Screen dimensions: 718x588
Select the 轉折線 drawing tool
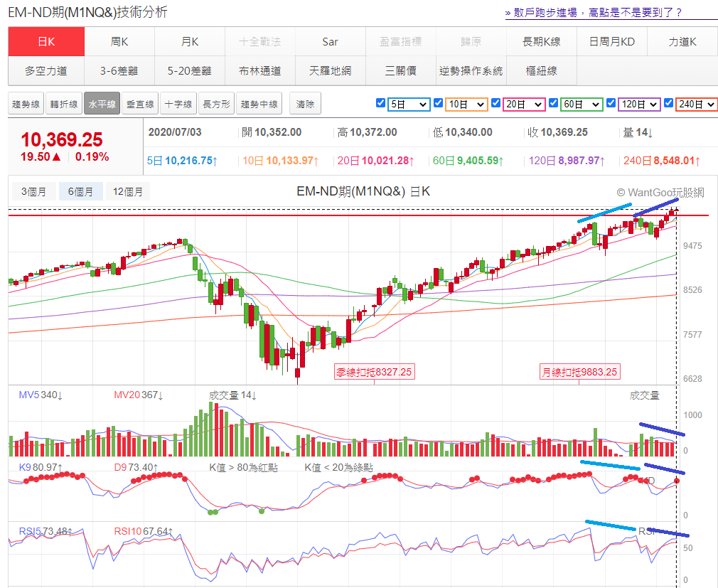[64, 104]
